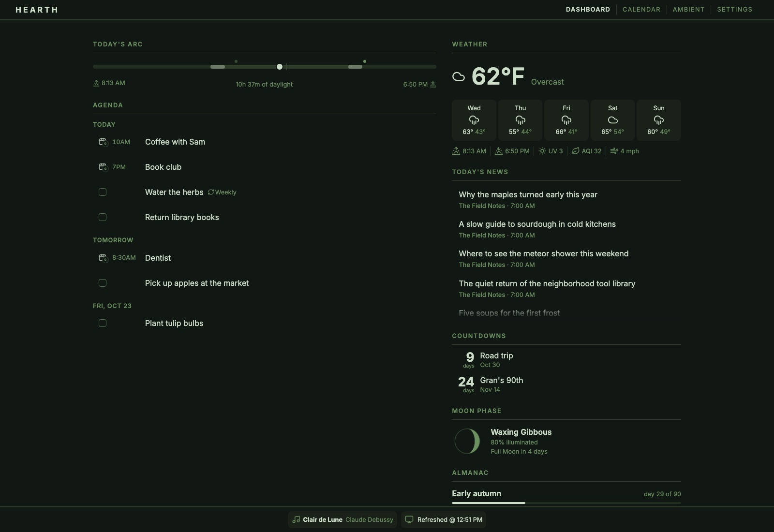Click the wind icon beside 4 mph

pos(614,151)
